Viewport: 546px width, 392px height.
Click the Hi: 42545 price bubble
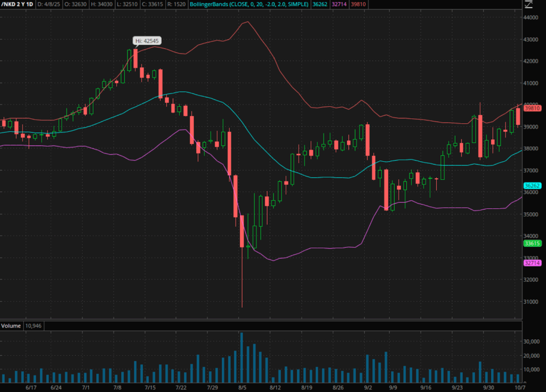147,41
